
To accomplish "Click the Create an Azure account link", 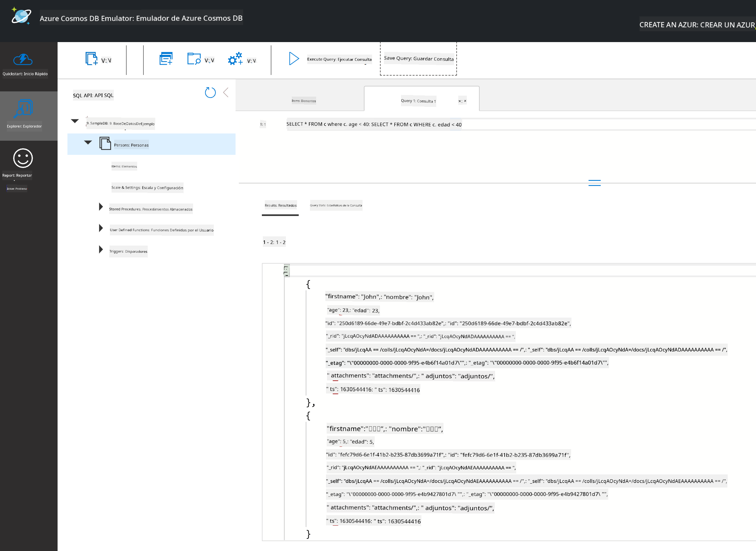I will click(697, 24).
